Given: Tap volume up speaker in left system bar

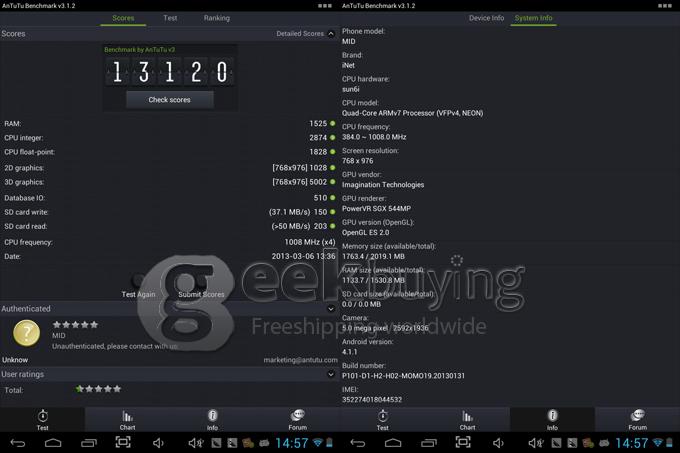Looking at the screenshot, I should point(196,443).
